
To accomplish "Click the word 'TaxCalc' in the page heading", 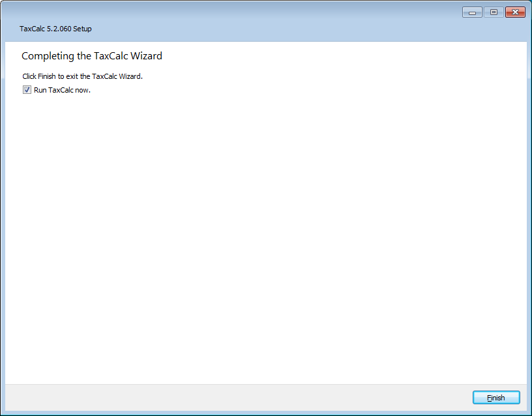I will click(109, 56).
